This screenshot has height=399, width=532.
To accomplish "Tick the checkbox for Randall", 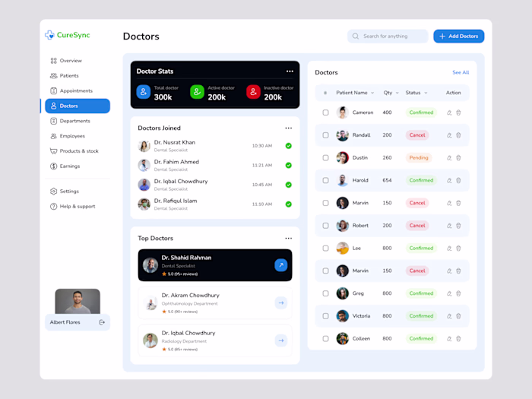I will pos(325,135).
